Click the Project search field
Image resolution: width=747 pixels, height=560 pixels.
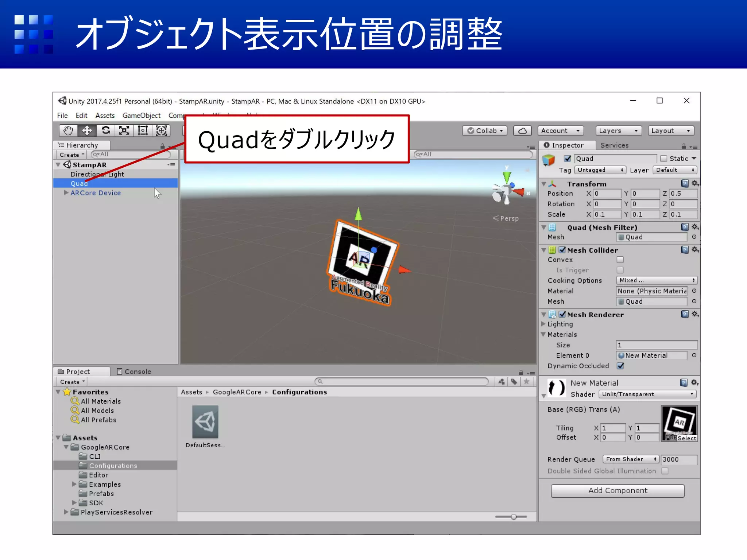(x=402, y=382)
